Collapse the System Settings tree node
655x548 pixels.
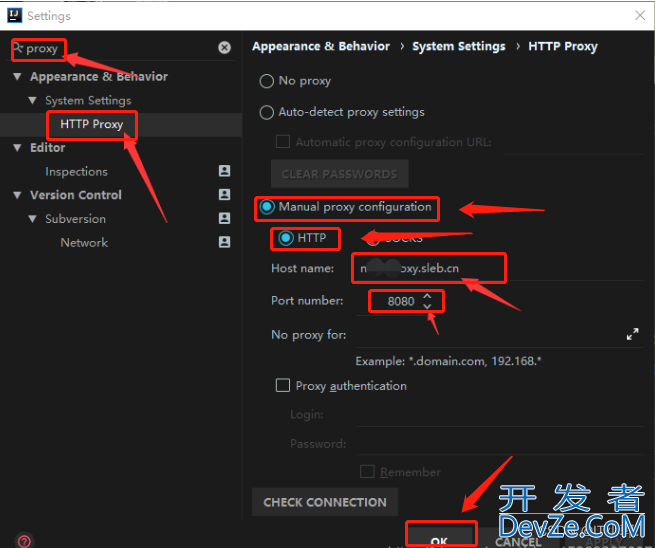click(32, 101)
